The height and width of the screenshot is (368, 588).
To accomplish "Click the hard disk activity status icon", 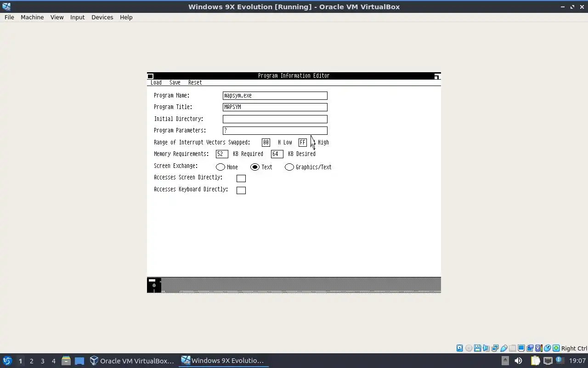I will tap(459, 348).
